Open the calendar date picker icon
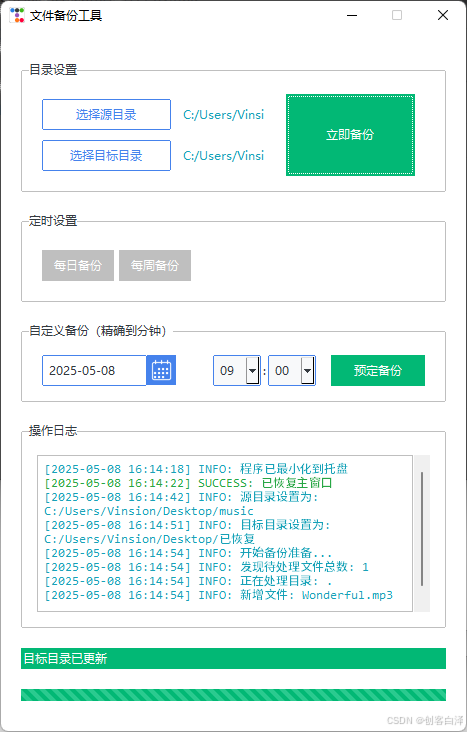The height and width of the screenshot is (732, 467). coord(161,370)
